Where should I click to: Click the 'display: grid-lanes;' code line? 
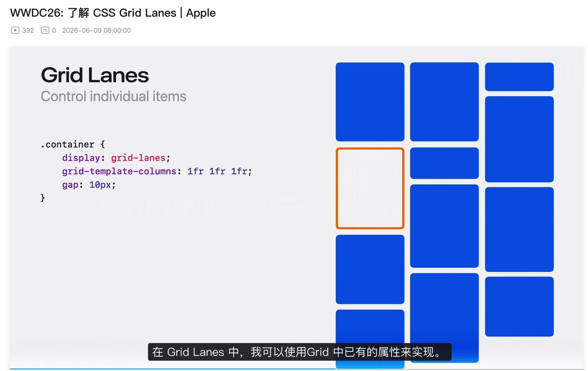[x=116, y=158]
